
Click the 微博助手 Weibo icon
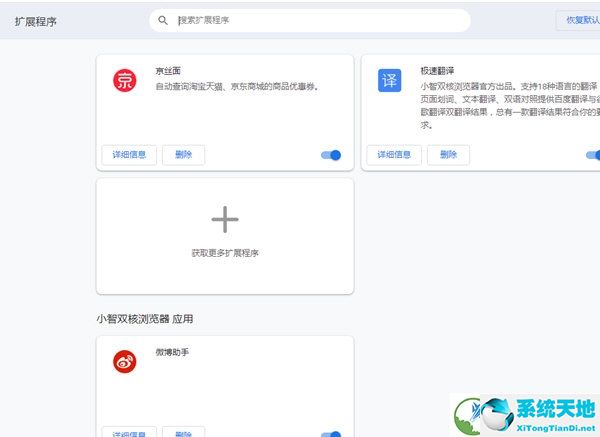click(124, 362)
